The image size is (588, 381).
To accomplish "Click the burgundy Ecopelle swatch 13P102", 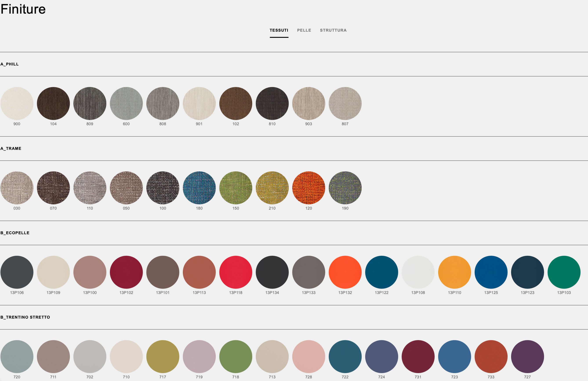I will [x=126, y=272].
